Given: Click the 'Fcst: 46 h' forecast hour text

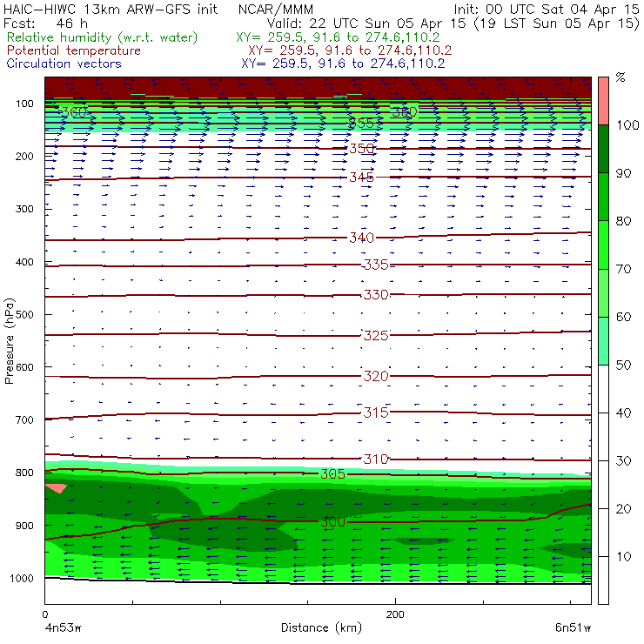Looking at the screenshot, I should pos(45,23).
